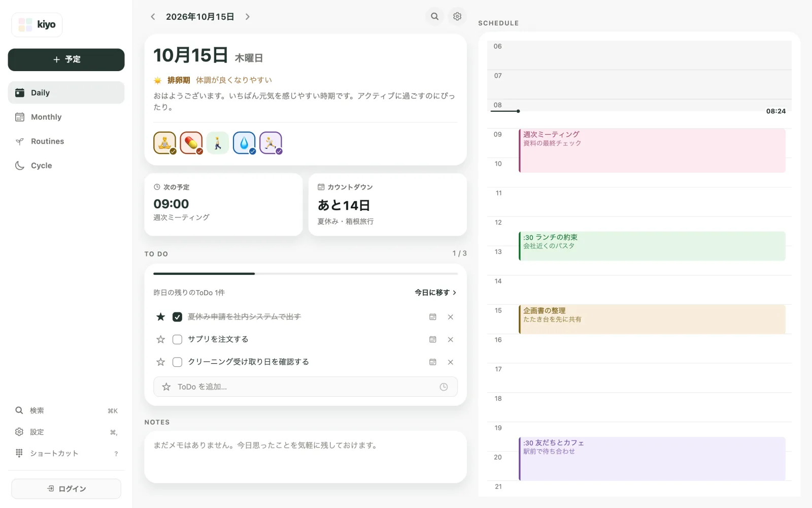Star the サプリを注文する todo
812x508 pixels.
pyautogui.click(x=161, y=339)
